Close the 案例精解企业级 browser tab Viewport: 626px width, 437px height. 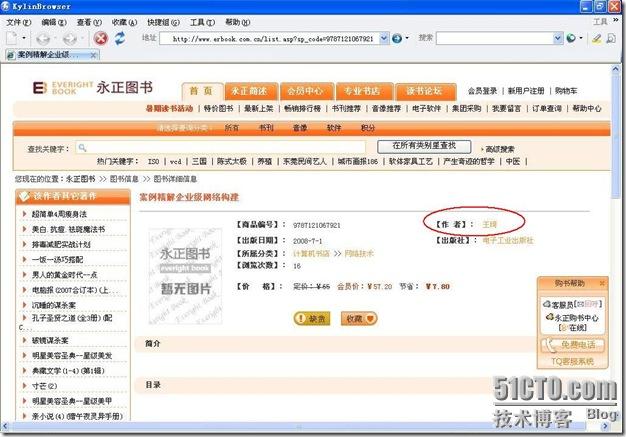(93, 55)
